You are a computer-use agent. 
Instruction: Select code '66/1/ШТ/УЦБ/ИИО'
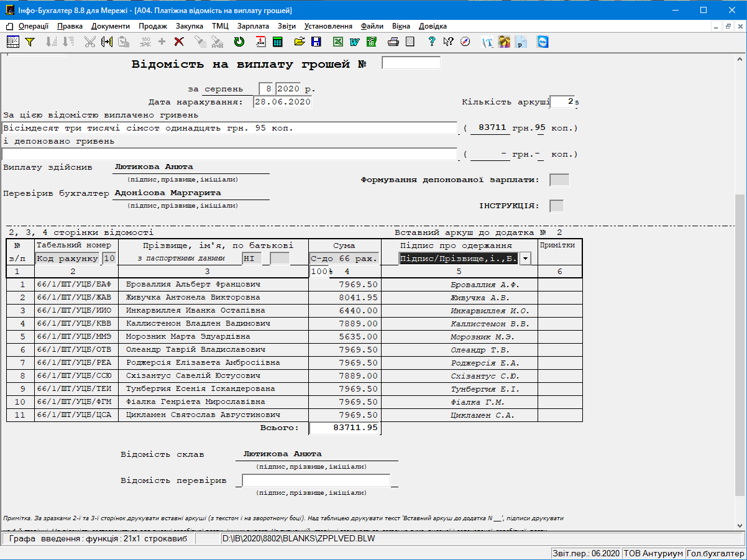tap(73, 310)
